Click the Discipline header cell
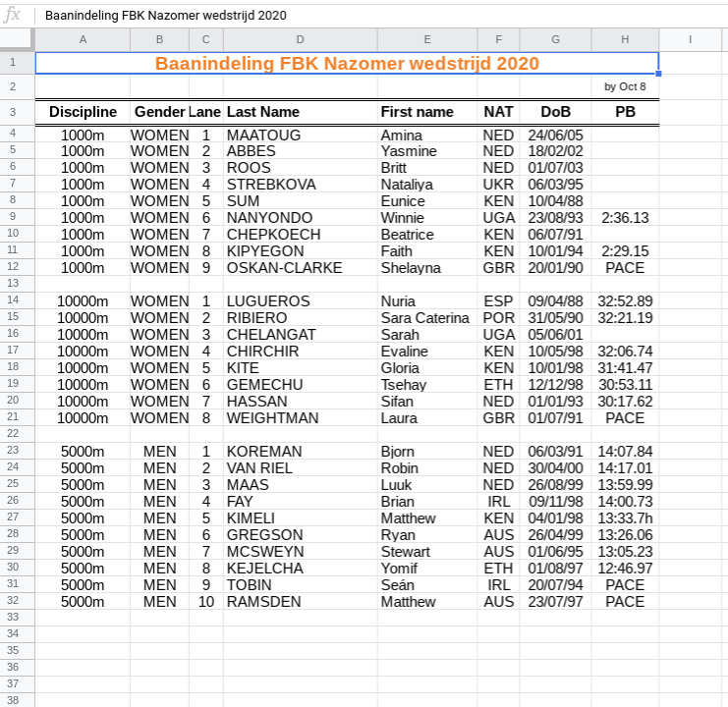728x707 pixels. (83, 112)
